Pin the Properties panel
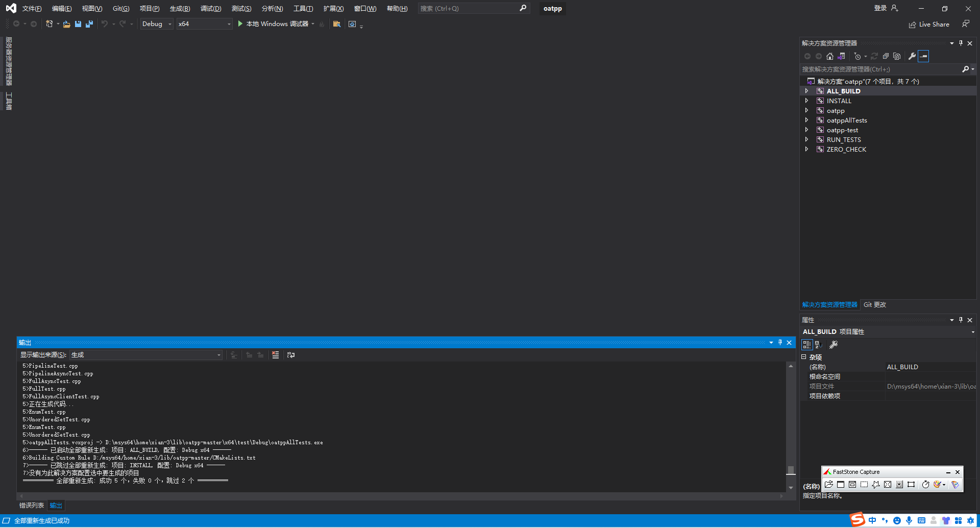Viewport: 980px width, 528px height. point(961,320)
